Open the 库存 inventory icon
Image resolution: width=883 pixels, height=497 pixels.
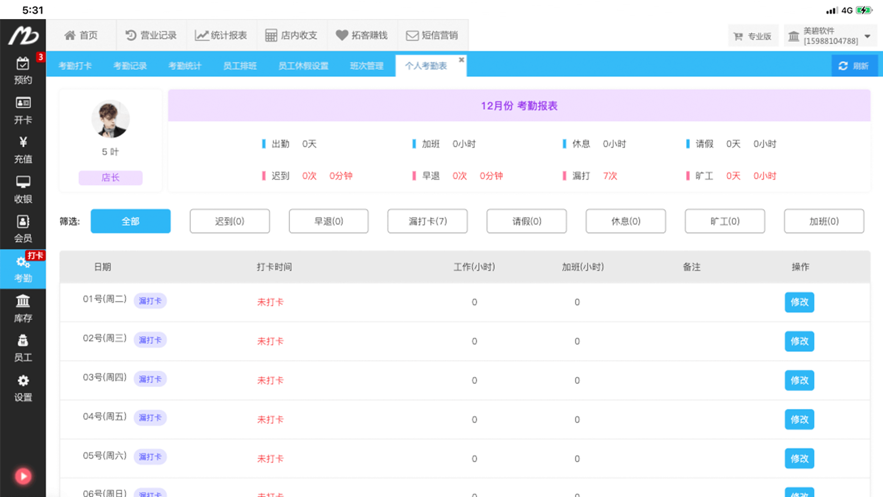(x=23, y=308)
